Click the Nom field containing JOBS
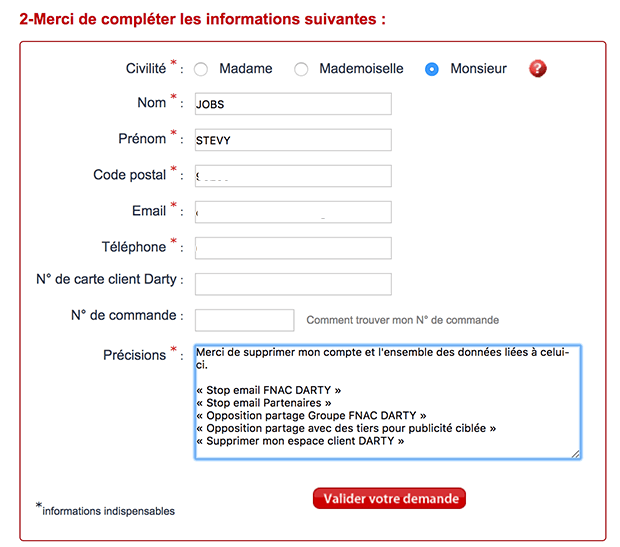Image resolution: width=620 pixels, height=547 pixels. (293, 104)
